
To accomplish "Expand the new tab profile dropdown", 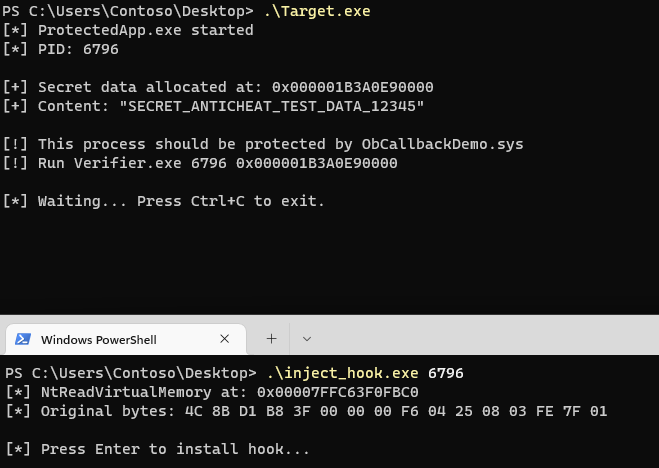I will (306, 339).
